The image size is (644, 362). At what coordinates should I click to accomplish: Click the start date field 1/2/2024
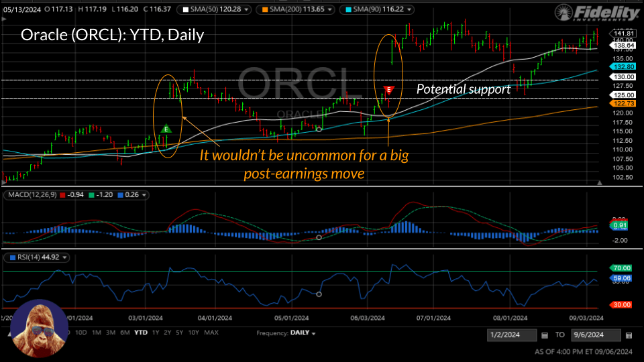tap(512, 335)
